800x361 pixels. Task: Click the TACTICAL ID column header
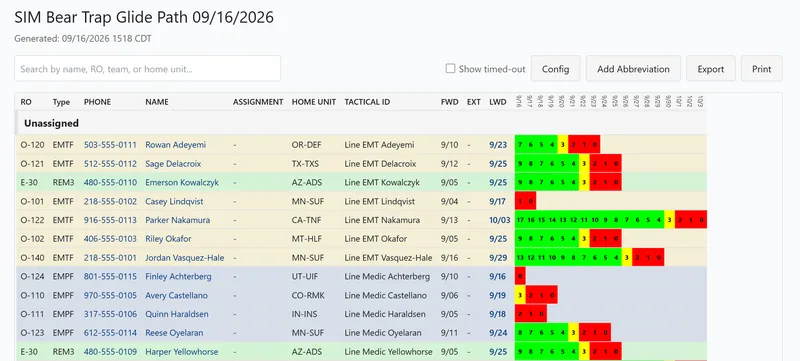367,102
